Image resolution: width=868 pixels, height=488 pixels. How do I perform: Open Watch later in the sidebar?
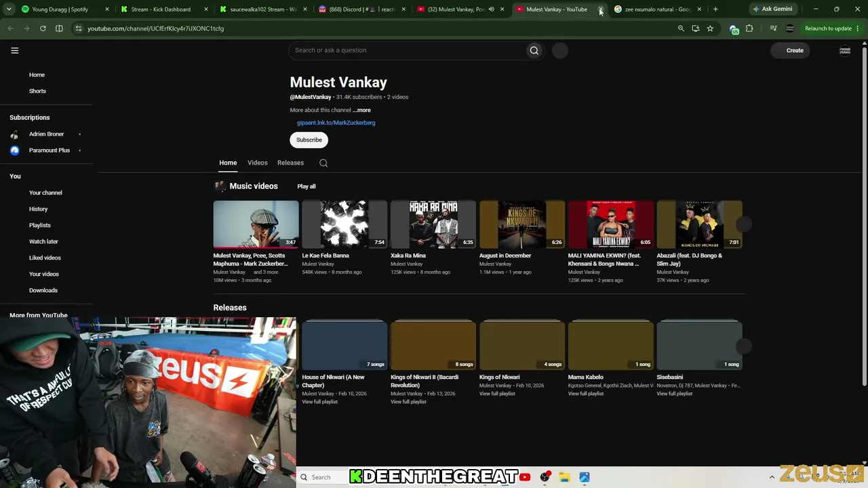[43, 241]
